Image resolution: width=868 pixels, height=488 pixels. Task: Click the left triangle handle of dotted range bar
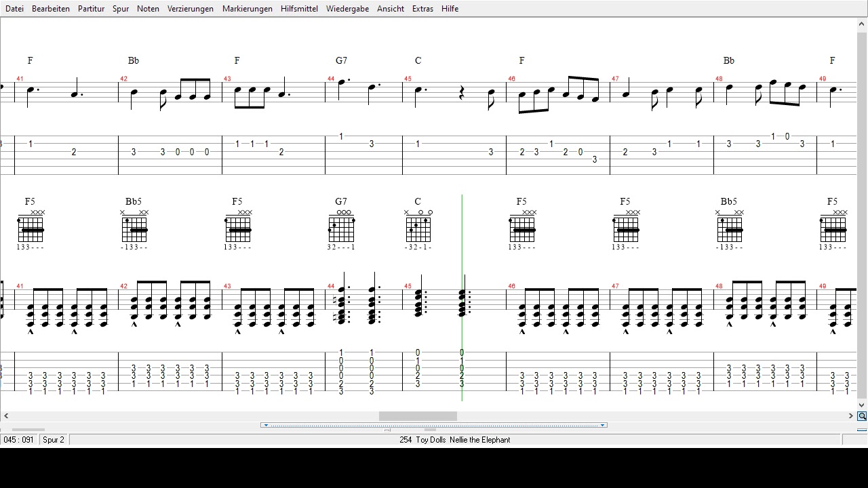pyautogui.click(x=266, y=425)
